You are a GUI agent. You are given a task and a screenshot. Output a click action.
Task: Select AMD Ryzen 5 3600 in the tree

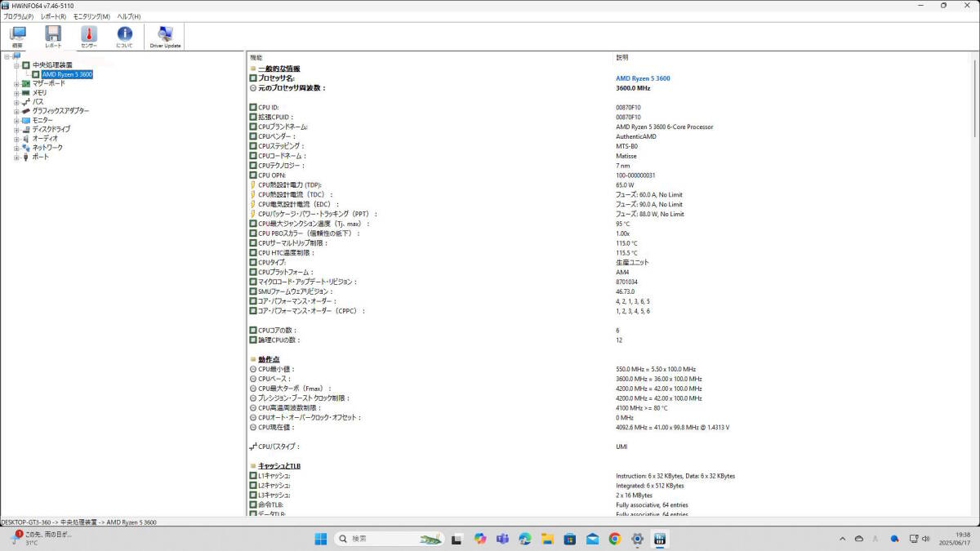point(67,74)
